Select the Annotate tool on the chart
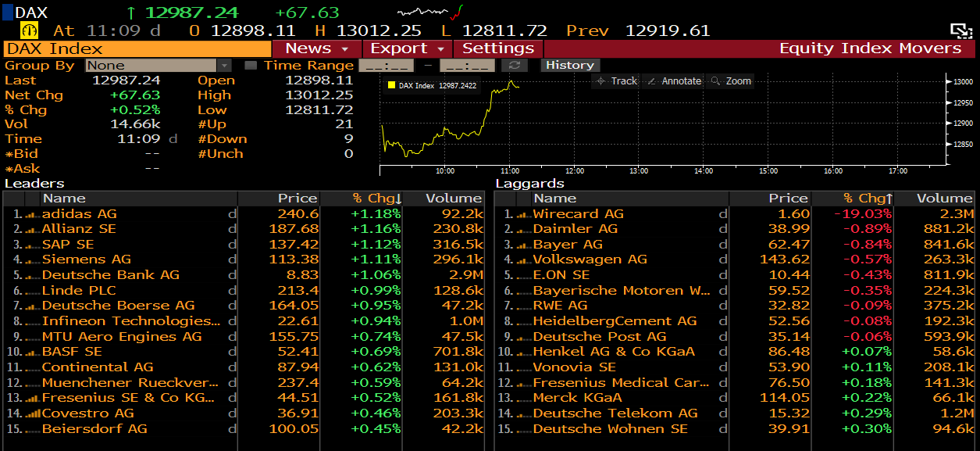 click(674, 81)
